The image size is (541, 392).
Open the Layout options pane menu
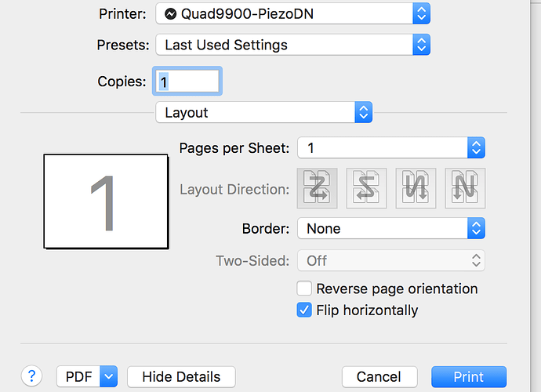click(x=263, y=112)
